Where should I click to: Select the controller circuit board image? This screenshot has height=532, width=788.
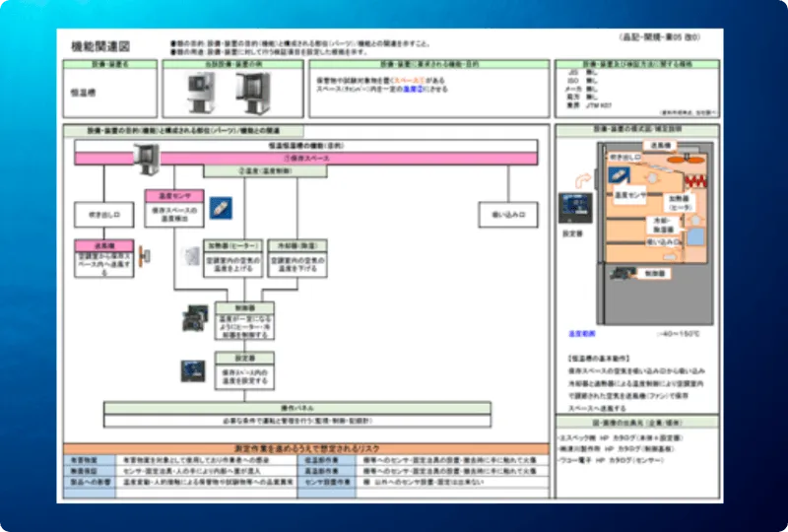tap(194, 318)
